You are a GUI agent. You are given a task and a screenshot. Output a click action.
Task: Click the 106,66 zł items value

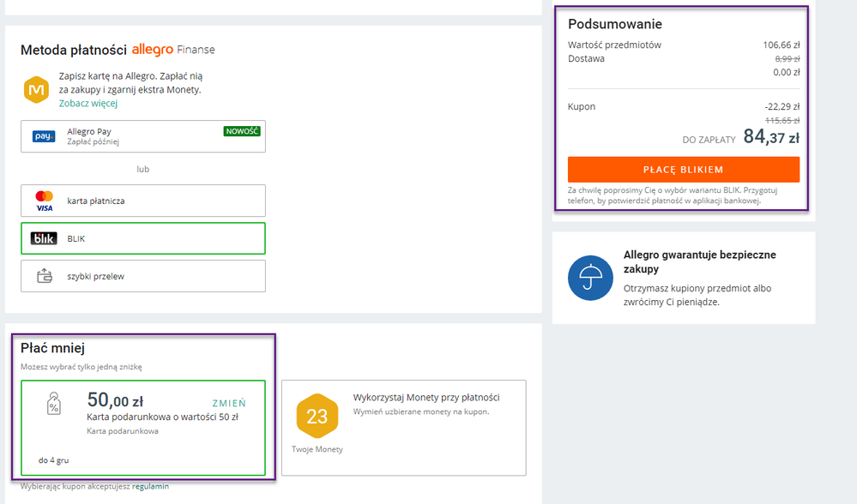pyautogui.click(x=781, y=45)
